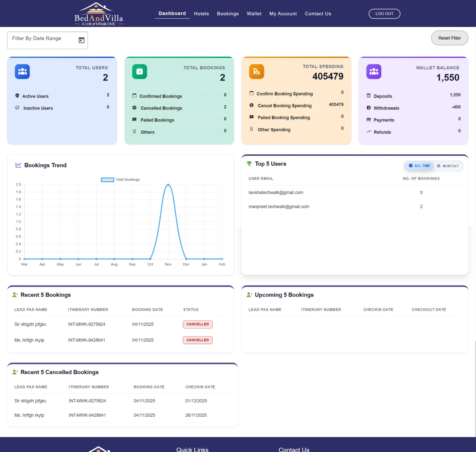Click the calendar icon in date filter
Image resolution: width=476 pixels, height=452 pixels.
[x=81, y=40]
